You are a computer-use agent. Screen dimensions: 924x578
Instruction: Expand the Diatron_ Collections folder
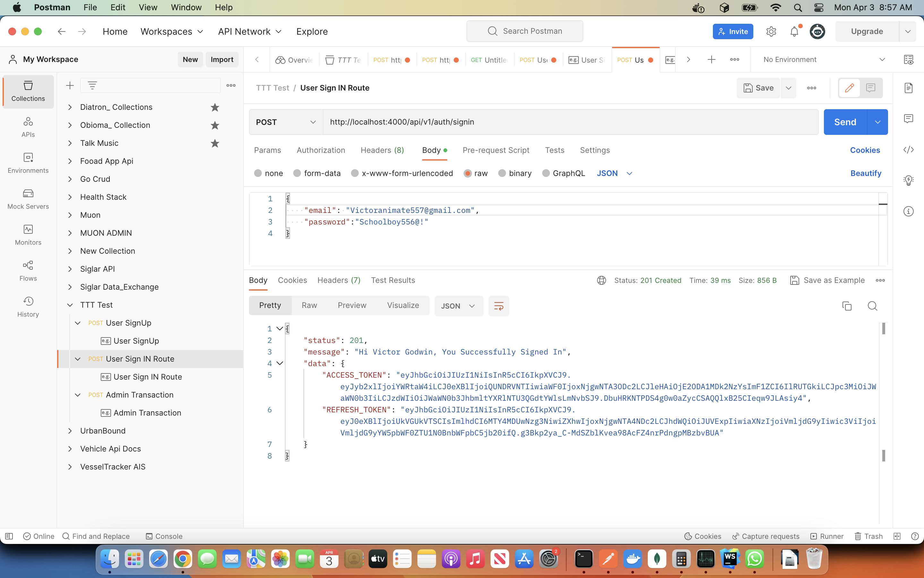[x=70, y=108]
